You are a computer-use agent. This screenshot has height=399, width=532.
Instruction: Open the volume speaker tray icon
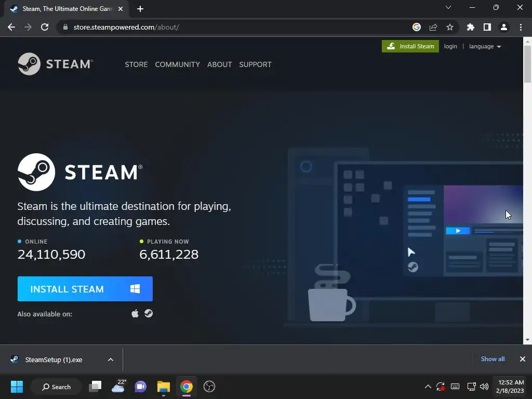484,387
